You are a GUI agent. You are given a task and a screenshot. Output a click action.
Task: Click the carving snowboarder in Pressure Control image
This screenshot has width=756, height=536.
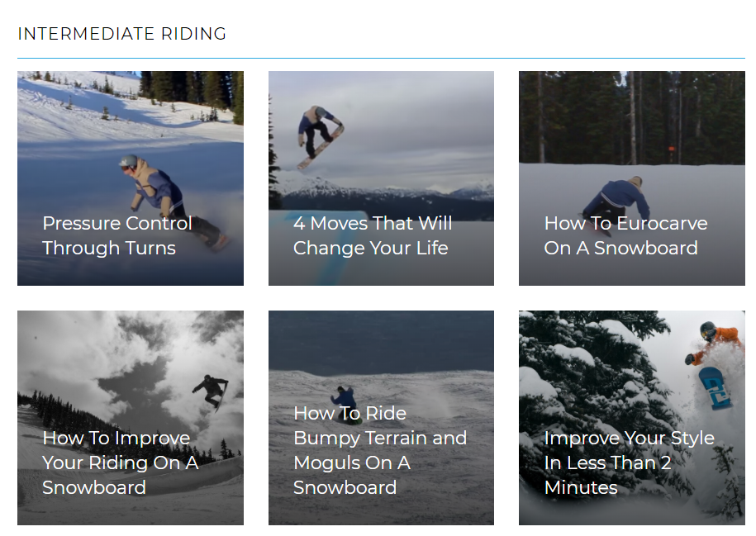click(154, 186)
